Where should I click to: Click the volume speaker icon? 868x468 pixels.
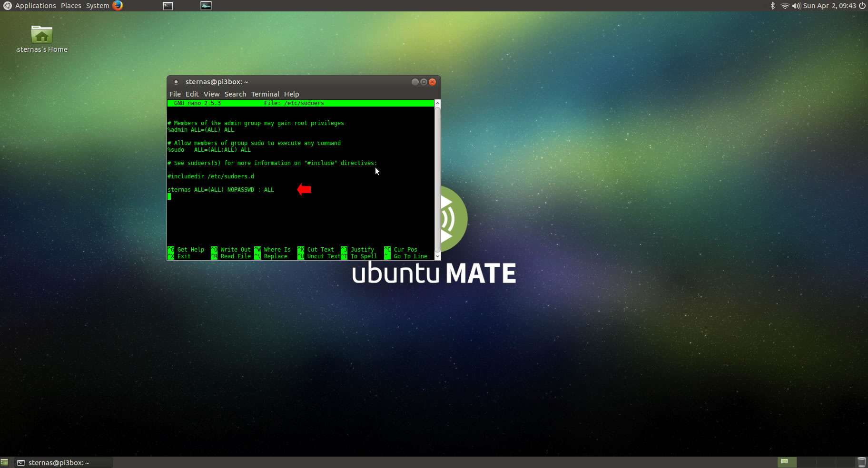click(796, 6)
